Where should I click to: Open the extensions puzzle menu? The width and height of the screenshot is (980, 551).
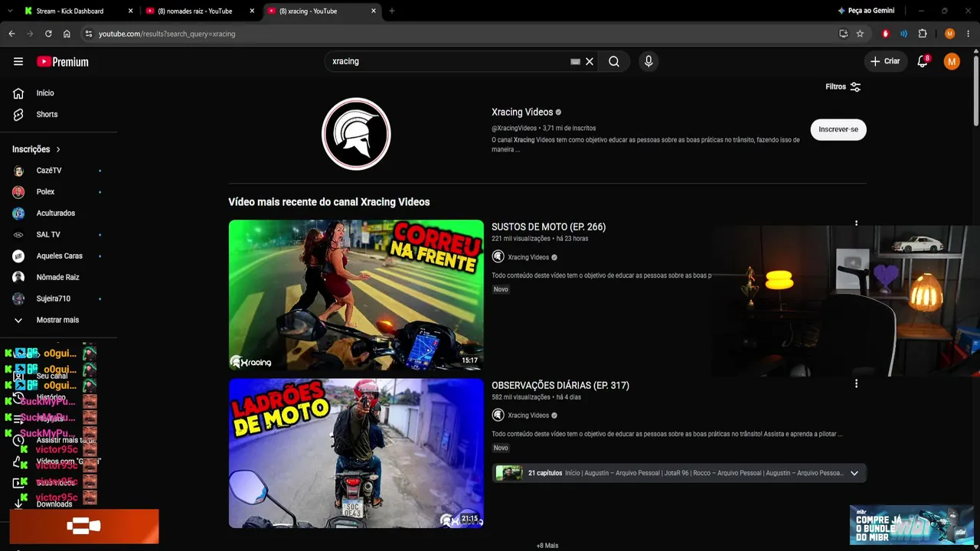[923, 34]
